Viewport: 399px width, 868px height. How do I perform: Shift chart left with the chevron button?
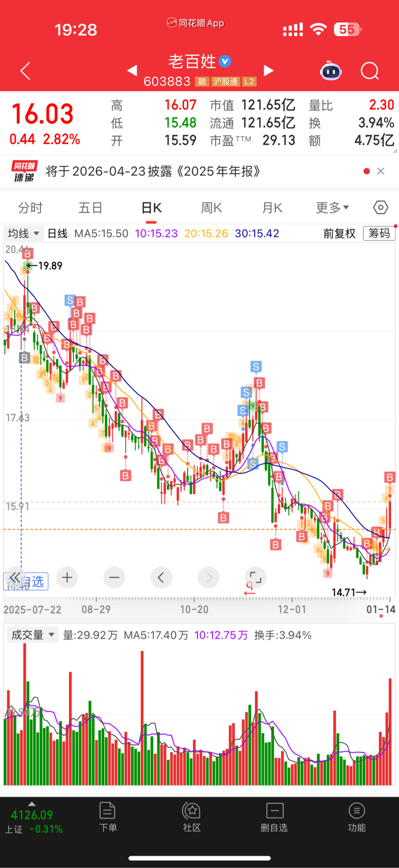161,577
